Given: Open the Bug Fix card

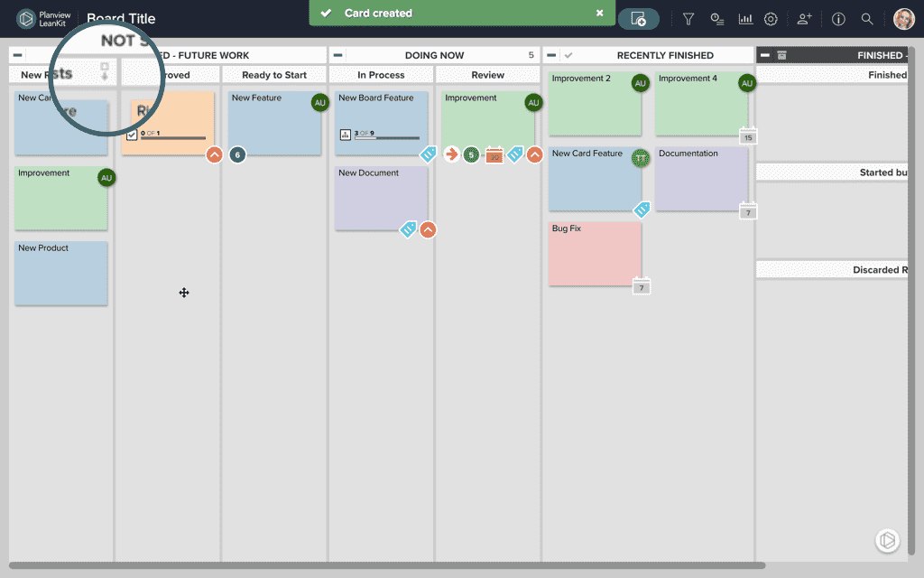Looking at the screenshot, I should (x=595, y=254).
